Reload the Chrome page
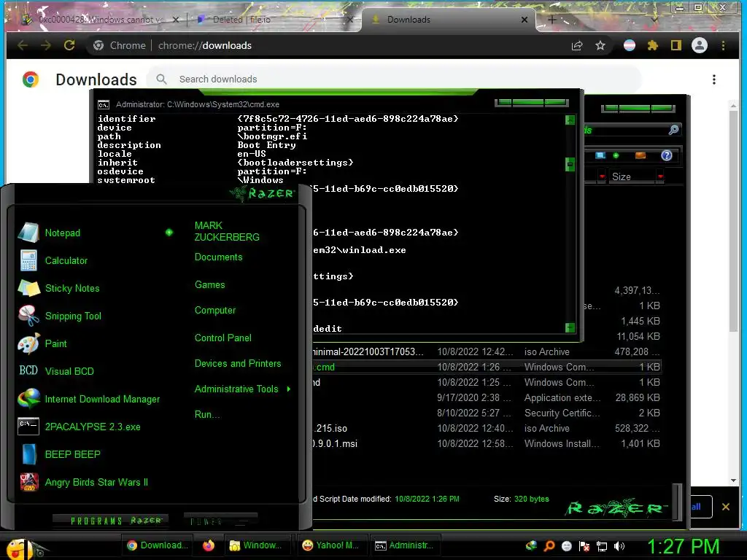The height and width of the screenshot is (560, 747). tap(69, 45)
